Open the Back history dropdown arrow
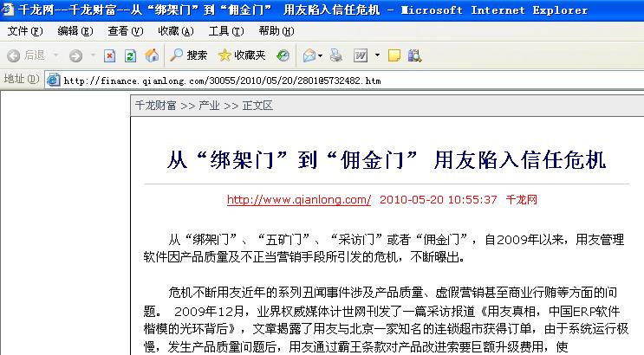644x355 pixels. click(x=55, y=55)
